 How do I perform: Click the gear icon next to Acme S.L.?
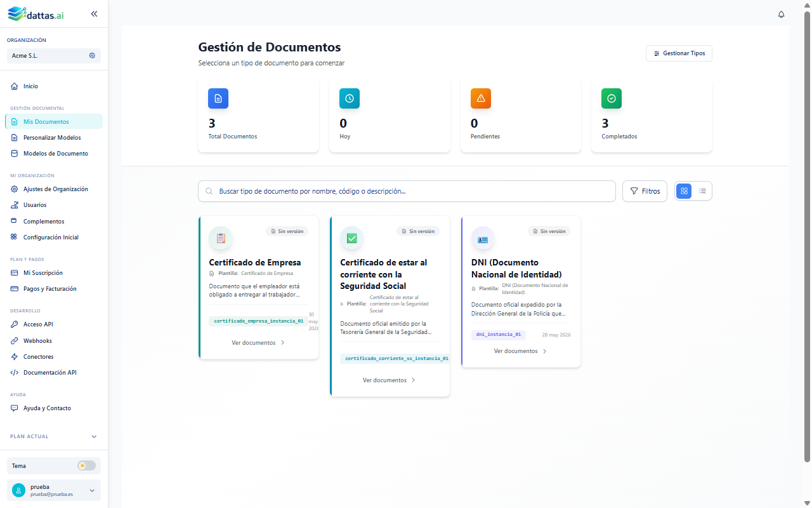click(x=92, y=56)
